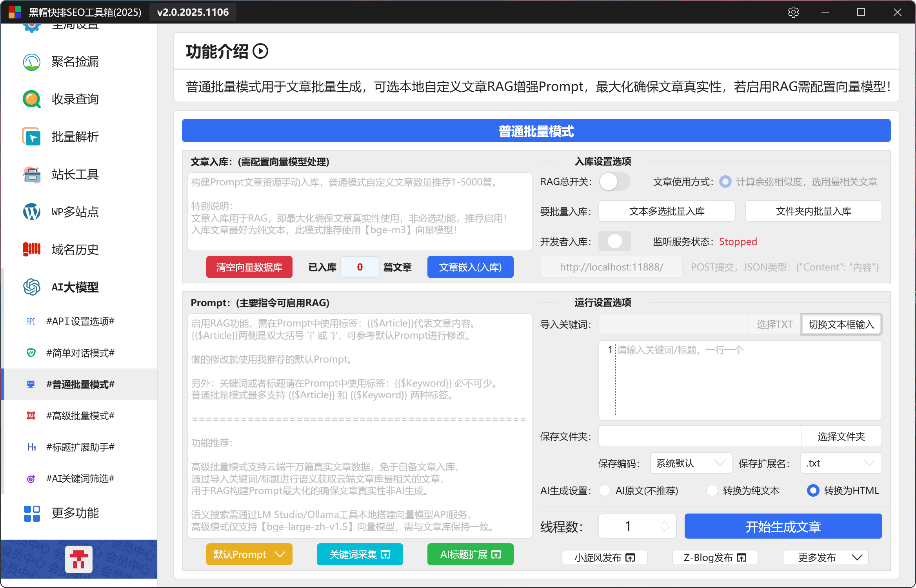Enable the RAG总开关 toggle
The height and width of the screenshot is (588, 916).
point(614,182)
